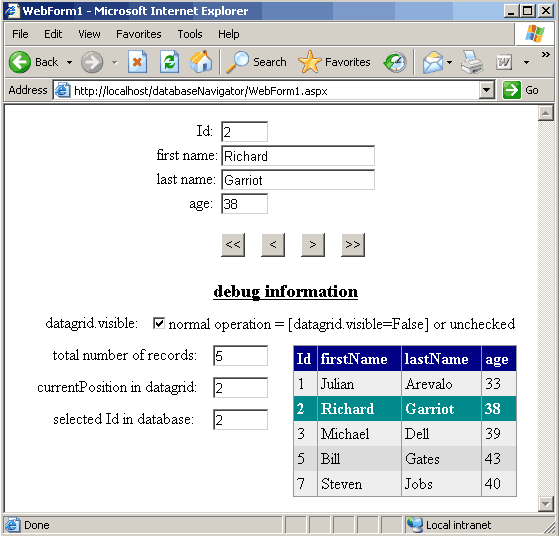Click the age column header
This screenshot has height=536, width=559.
point(499,359)
